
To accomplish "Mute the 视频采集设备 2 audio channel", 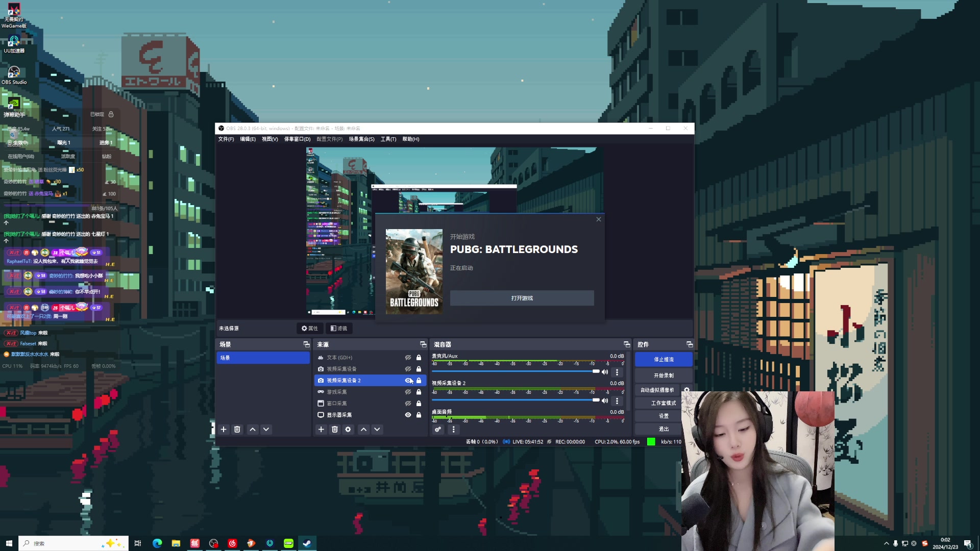I will 605,400.
